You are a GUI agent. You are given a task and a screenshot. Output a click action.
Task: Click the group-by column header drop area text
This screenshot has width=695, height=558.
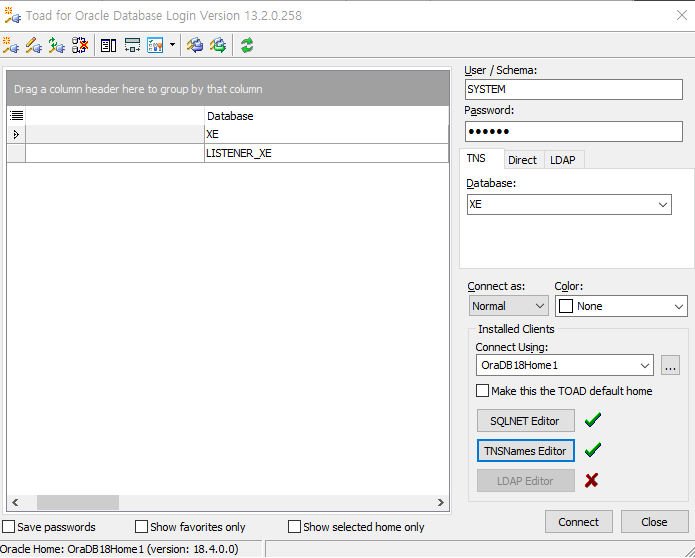138,89
